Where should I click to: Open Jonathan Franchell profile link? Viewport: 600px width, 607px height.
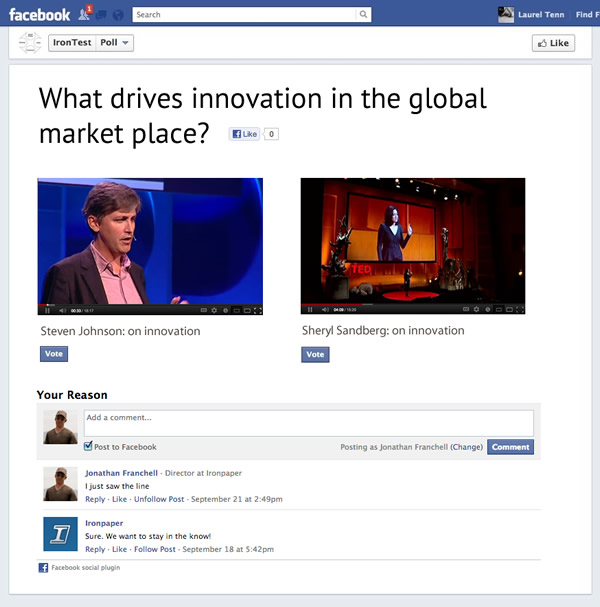121,473
